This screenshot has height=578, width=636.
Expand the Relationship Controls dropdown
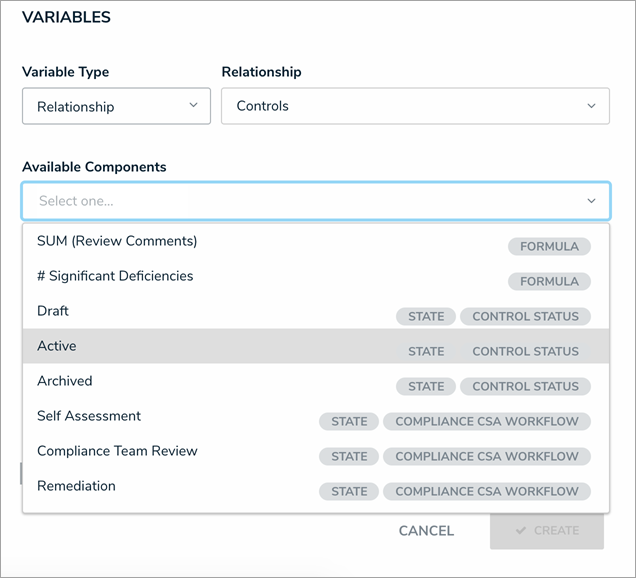point(415,106)
